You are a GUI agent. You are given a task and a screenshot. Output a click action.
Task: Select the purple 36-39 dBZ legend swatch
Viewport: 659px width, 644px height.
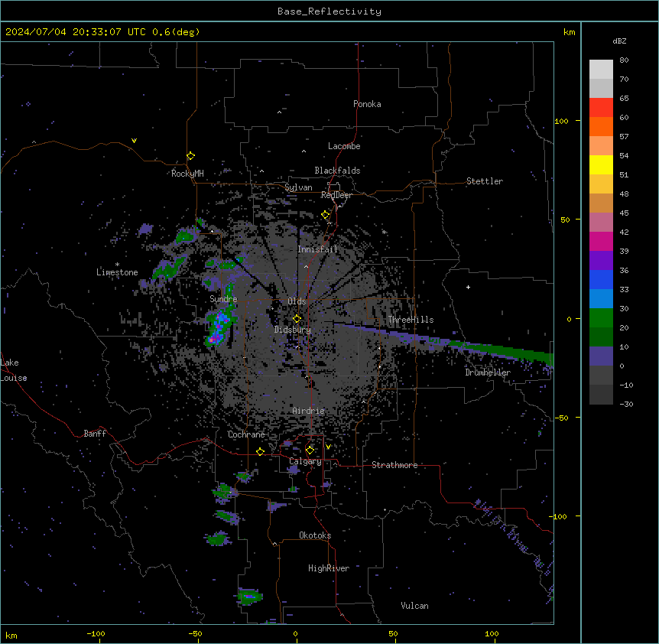tap(601, 261)
